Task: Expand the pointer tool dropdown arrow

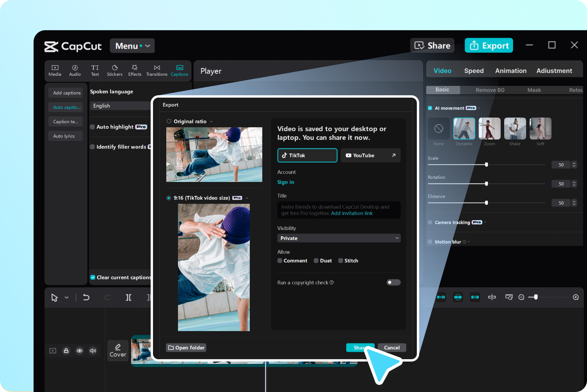Action: (x=67, y=298)
